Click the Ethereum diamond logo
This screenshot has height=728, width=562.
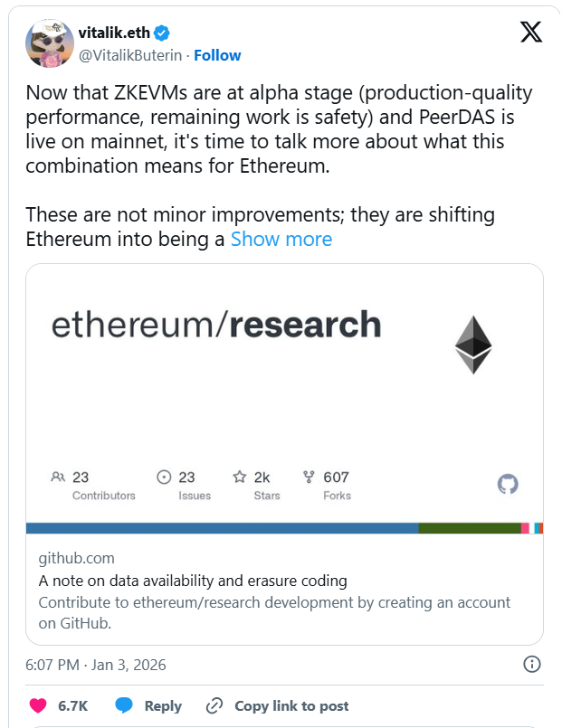[472, 345]
